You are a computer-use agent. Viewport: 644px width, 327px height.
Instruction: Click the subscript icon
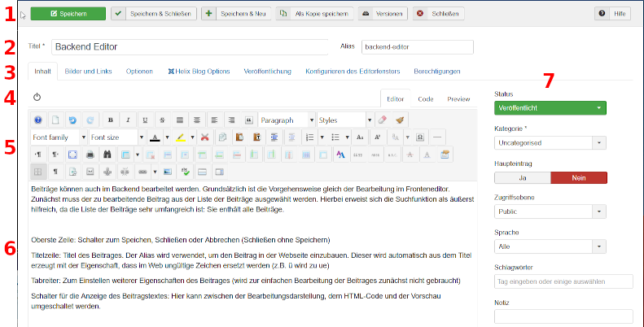pyautogui.click(x=360, y=137)
